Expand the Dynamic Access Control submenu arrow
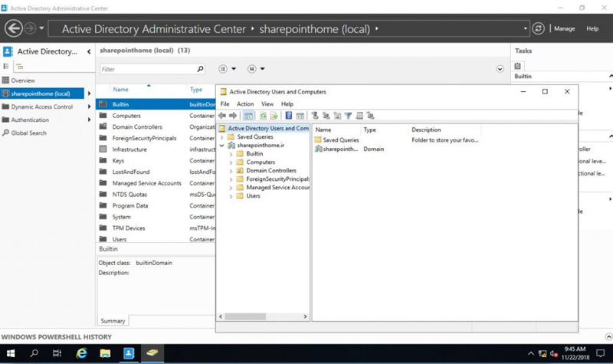 tap(90, 107)
